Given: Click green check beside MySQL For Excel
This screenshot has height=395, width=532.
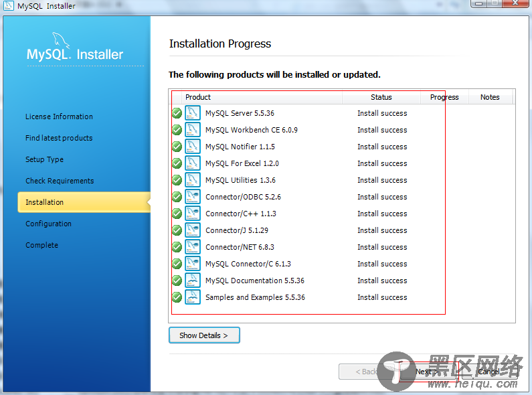Looking at the screenshot, I should tap(177, 163).
